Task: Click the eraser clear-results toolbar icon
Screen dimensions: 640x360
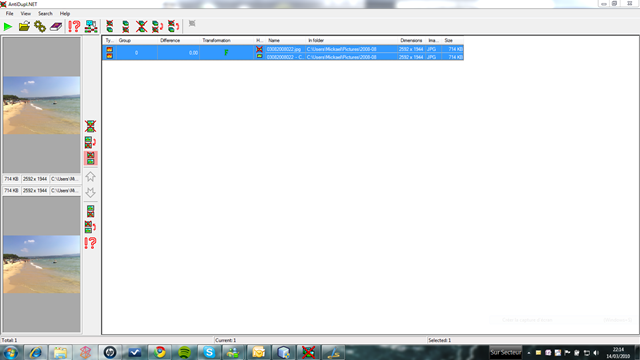Action: 56,27
